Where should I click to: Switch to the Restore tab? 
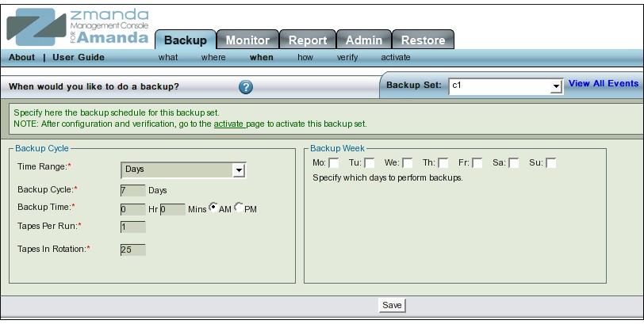423,40
